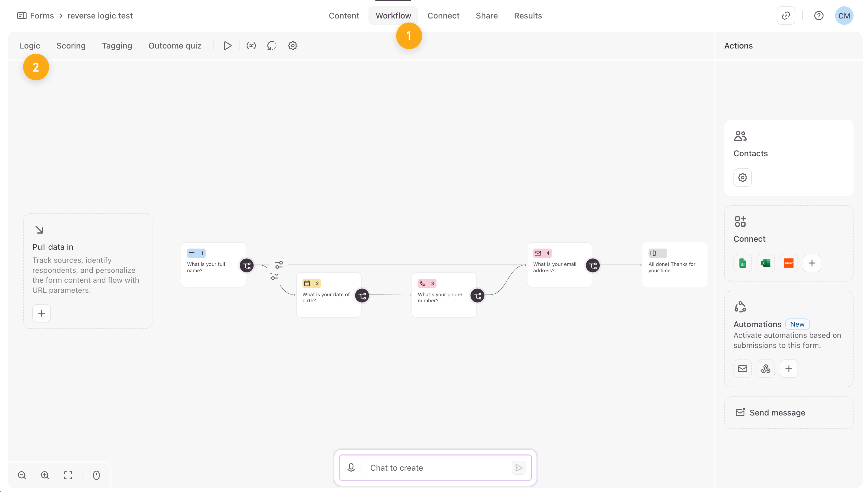Open the variables (x) icon
The height and width of the screenshot is (492, 868).
[x=251, y=46]
